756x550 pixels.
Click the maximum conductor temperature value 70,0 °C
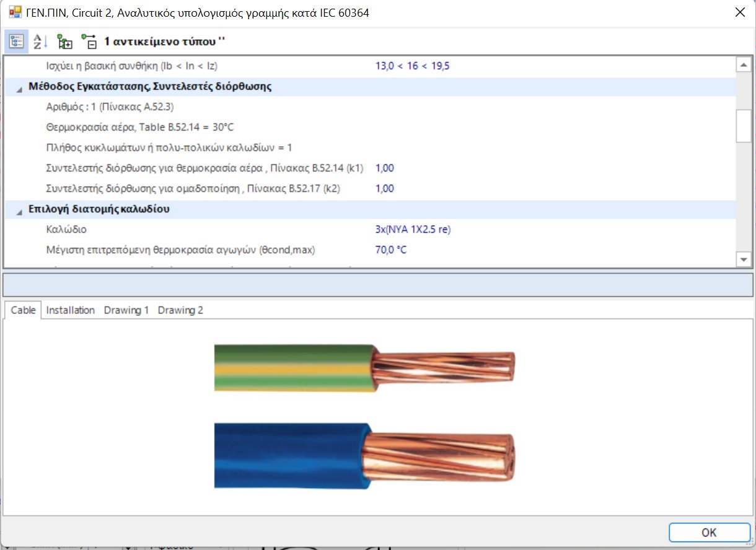click(389, 250)
